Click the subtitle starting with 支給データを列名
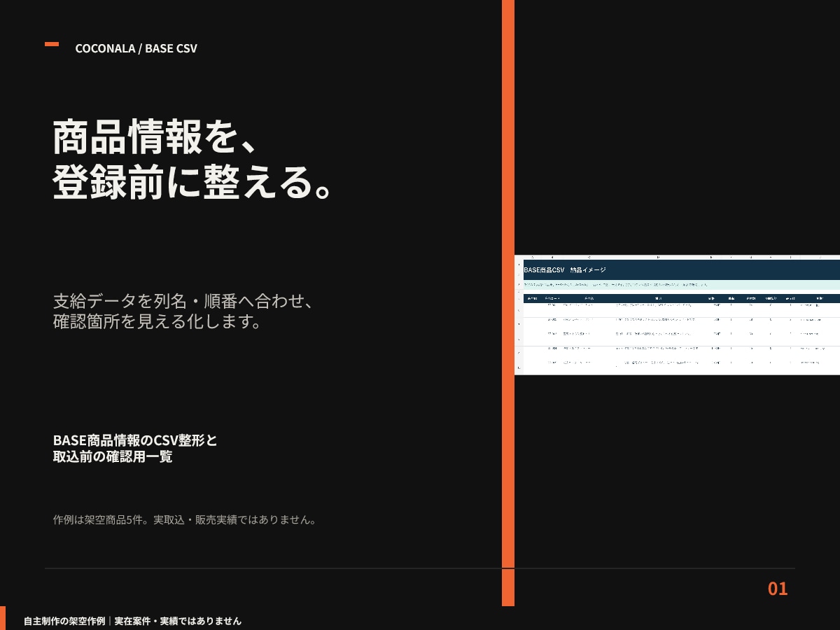Screen dimensions: 840x630 [x=182, y=311]
